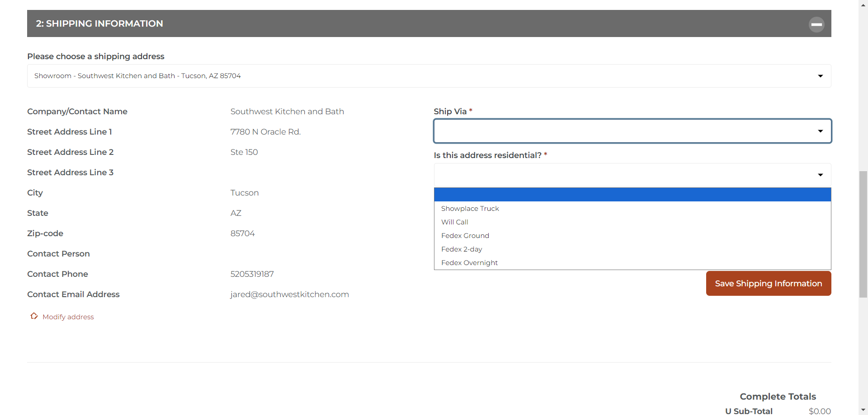
Task: Click the Modify address link
Action: 68,317
